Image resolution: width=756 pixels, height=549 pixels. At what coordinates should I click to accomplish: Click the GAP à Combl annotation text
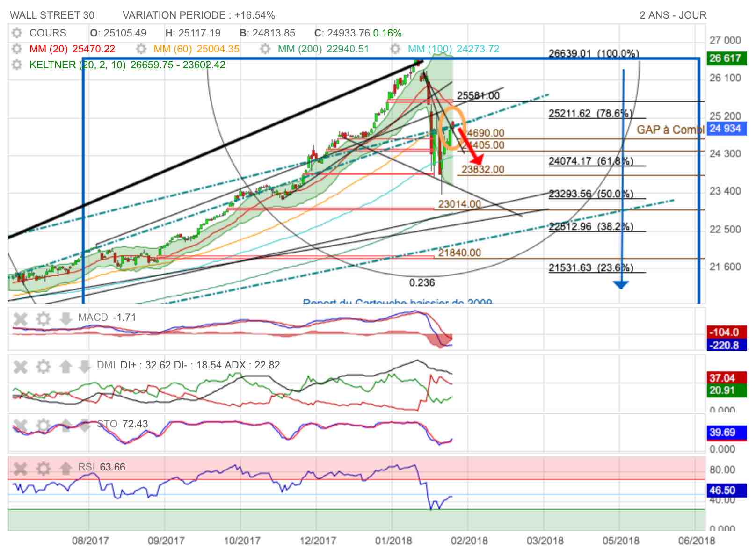click(670, 130)
